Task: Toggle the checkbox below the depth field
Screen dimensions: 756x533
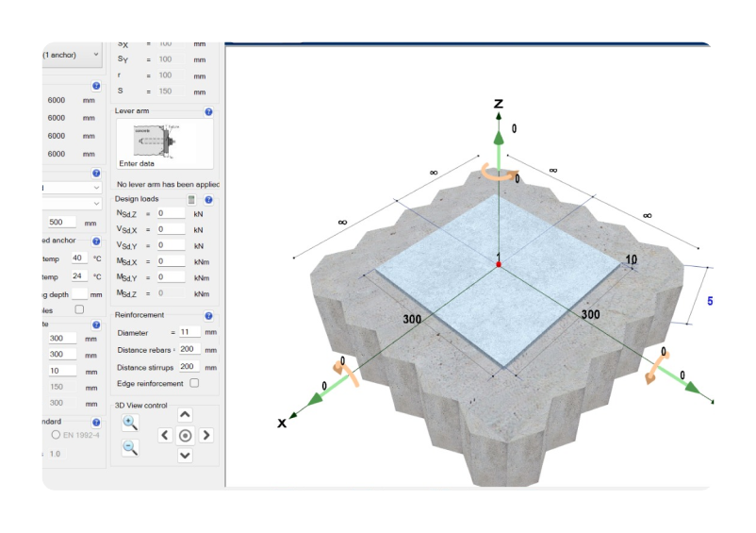Action: 79,308
